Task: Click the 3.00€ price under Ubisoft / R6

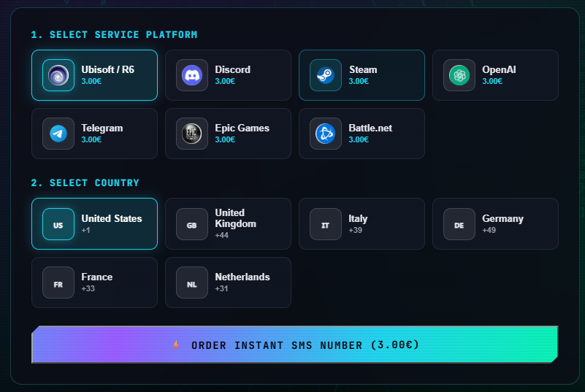Action: [91, 81]
